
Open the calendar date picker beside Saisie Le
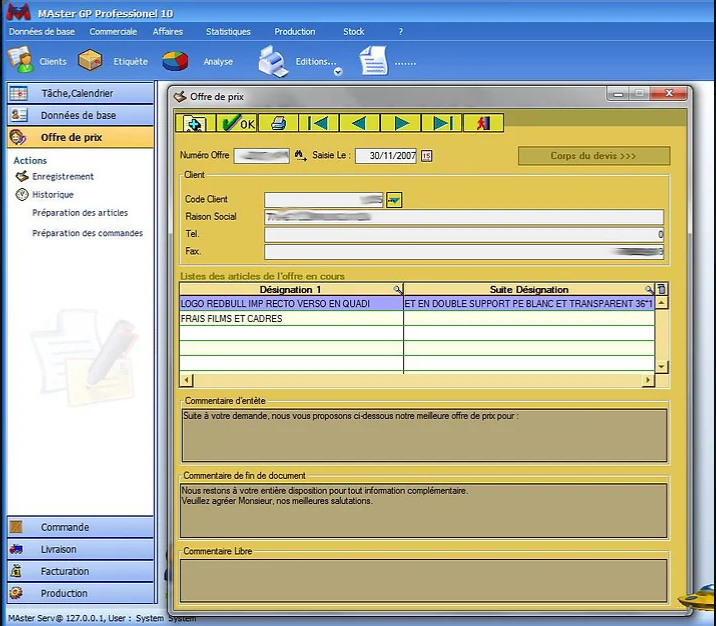point(426,156)
